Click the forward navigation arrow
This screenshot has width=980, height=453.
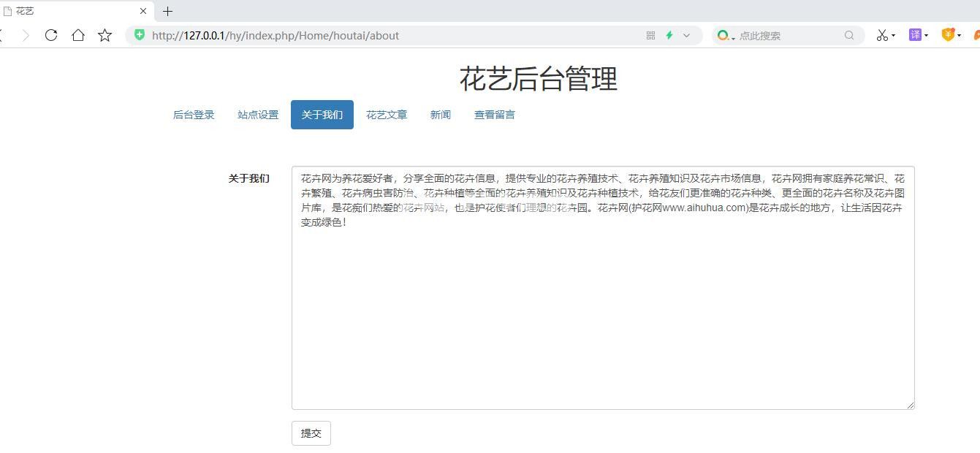point(26,35)
